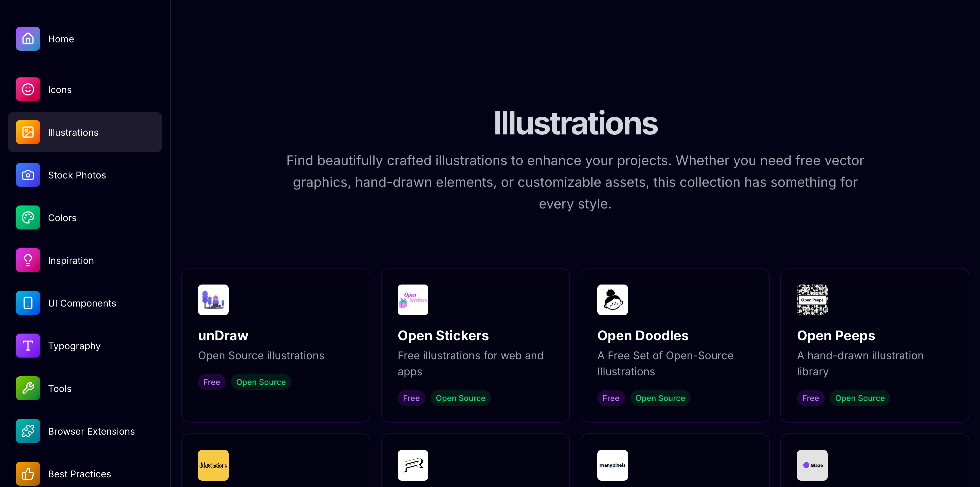Screen dimensions: 980x487
Task: Click the yellow illlustrations logo
Action: click(x=213, y=465)
